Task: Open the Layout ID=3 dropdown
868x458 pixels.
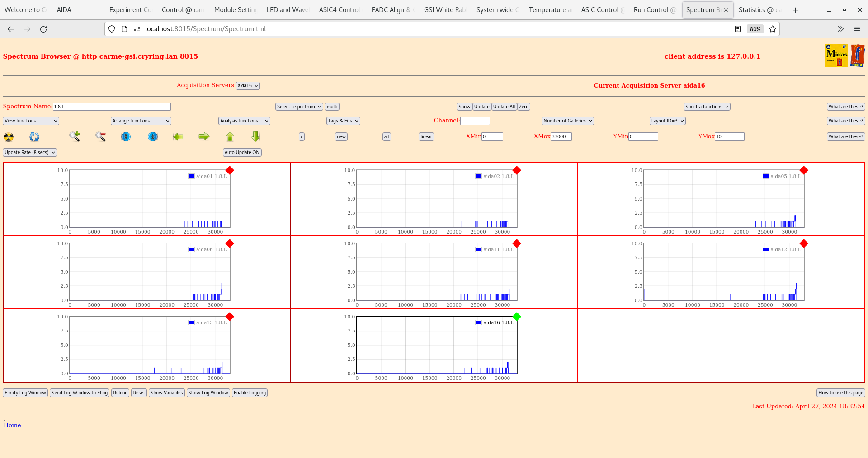Action: point(667,121)
